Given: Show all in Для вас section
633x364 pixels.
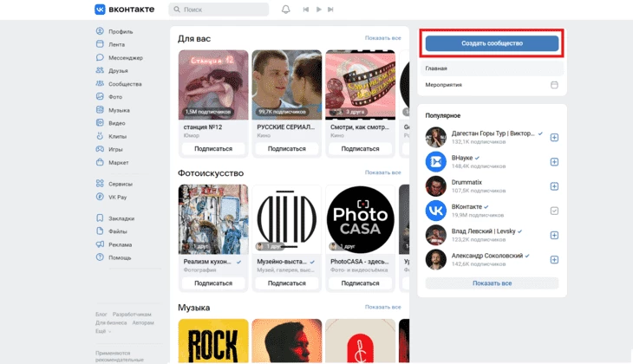Looking at the screenshot, I should pyautogui.click(x=382, y=38).
